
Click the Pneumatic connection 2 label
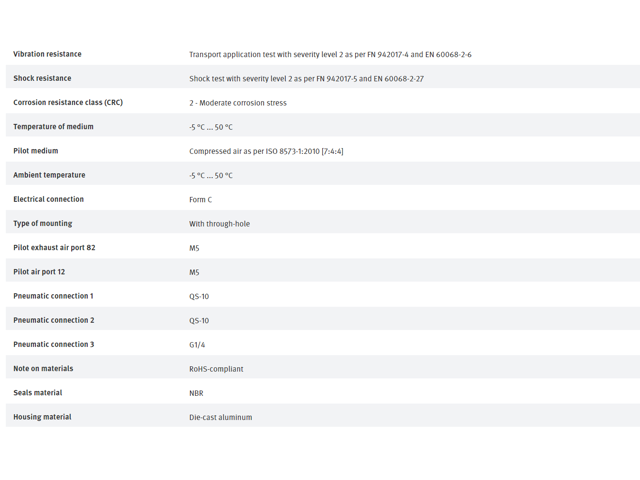coord(53,320)
